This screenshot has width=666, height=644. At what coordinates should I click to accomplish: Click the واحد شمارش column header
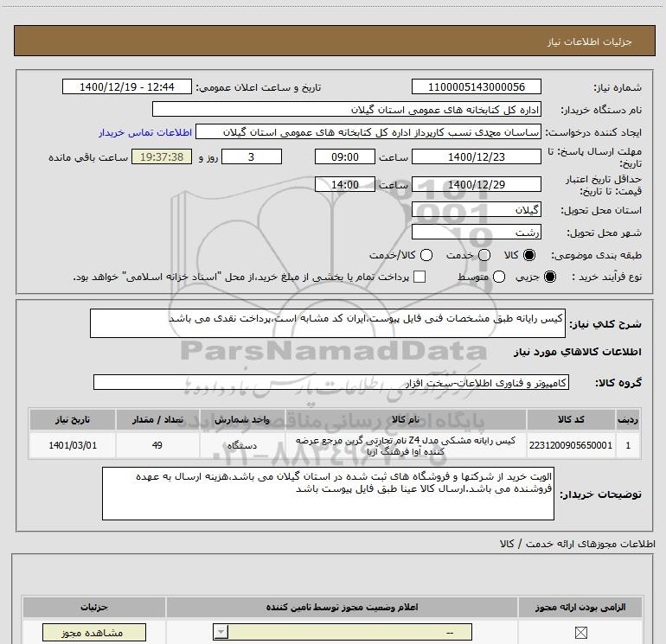point(241,419)
